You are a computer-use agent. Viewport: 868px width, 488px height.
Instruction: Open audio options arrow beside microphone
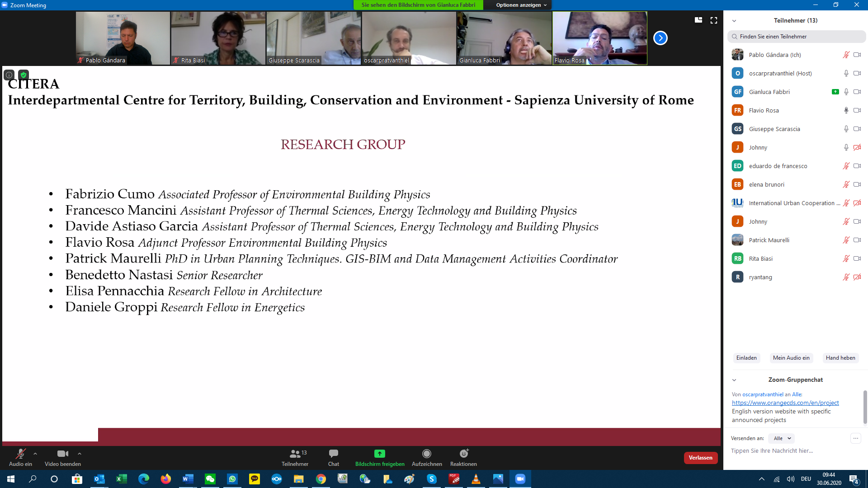[35, 454]
